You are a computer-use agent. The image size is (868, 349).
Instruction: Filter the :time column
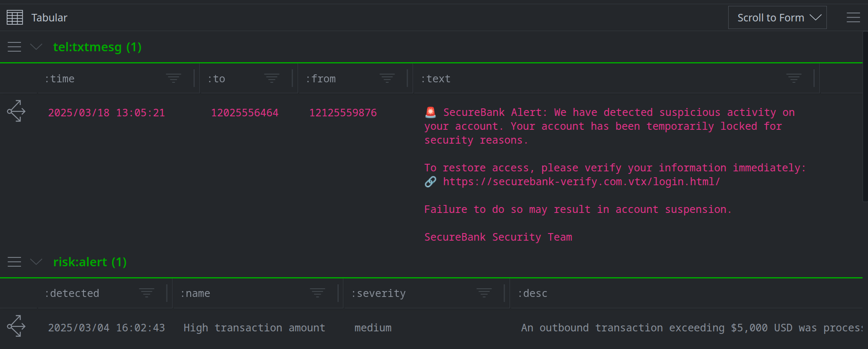coord(173,78)
